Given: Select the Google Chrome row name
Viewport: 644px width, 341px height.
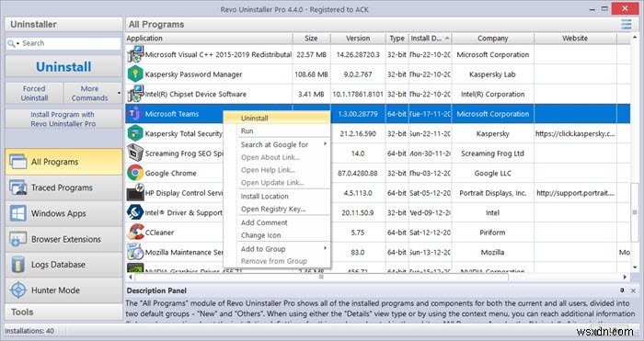Looking at the screenshot, I should click(x=170, y=173).
